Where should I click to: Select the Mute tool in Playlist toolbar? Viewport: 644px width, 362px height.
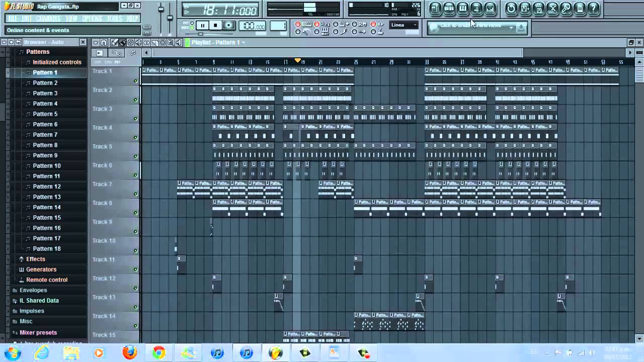click(x=138, y=43)
